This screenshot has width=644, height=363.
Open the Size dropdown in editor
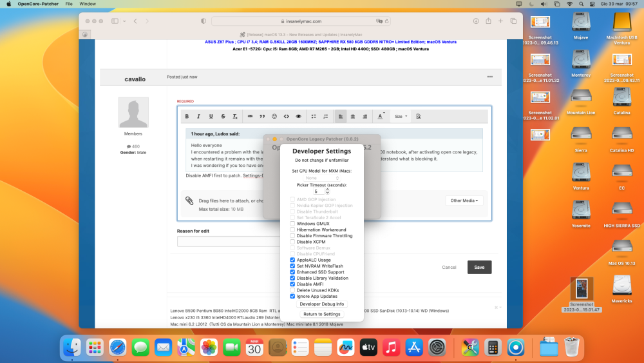coord(401,116)
